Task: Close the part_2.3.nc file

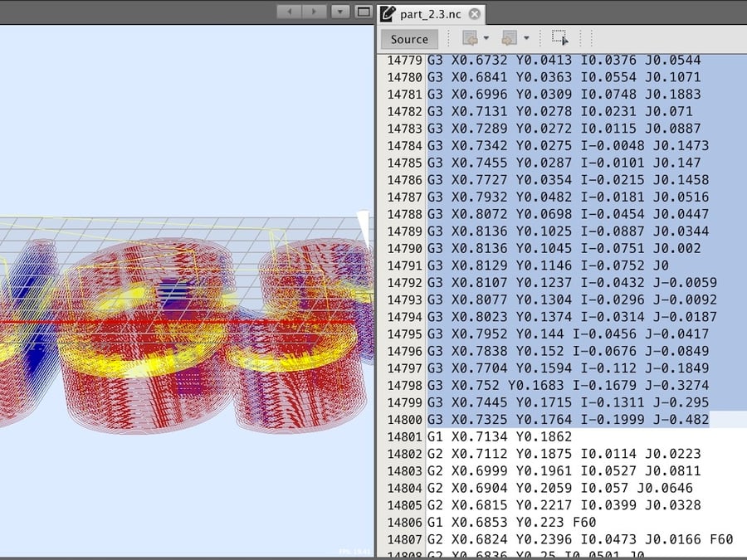Action: 473,13
